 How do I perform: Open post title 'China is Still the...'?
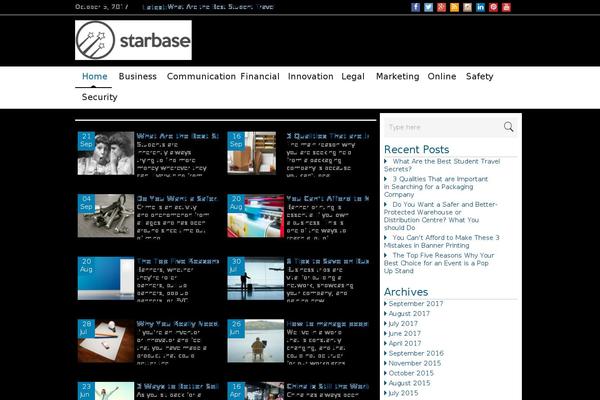(x=328, y=386)
